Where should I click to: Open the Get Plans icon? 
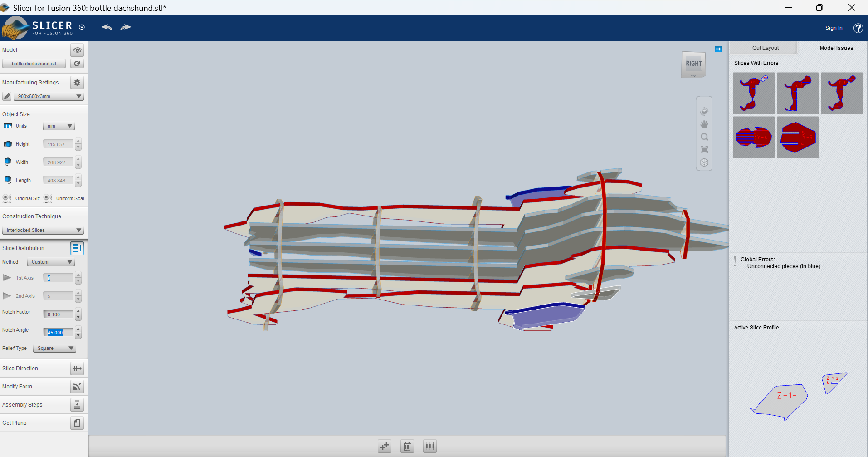pos(77,423)
